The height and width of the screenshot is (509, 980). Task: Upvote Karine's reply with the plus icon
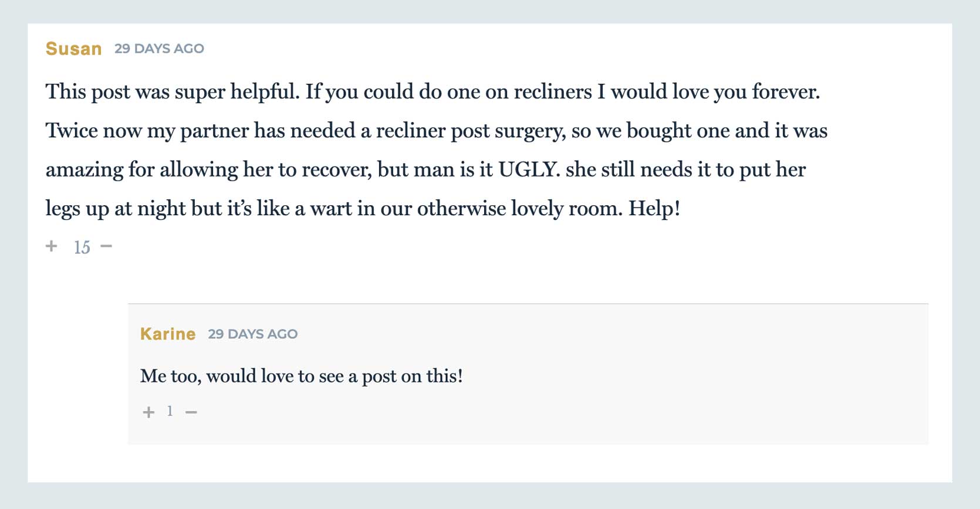148,412
